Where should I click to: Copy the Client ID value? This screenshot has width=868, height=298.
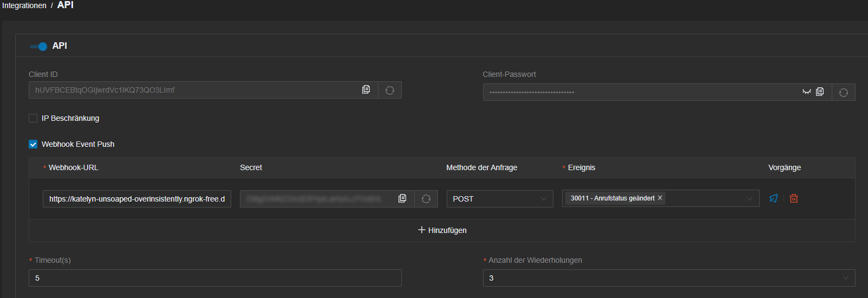[366, 89]
